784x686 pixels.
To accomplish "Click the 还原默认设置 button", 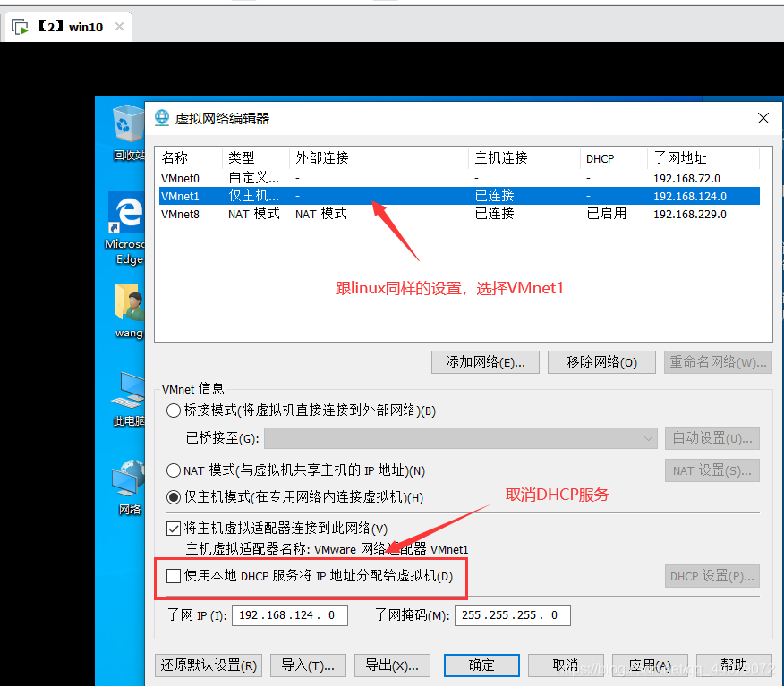I will point(208,665).
